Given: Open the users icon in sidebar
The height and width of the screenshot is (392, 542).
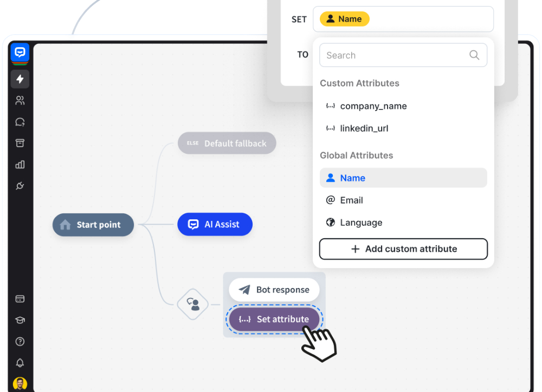Looking at the screenshot, I should (x=20, y=100).
